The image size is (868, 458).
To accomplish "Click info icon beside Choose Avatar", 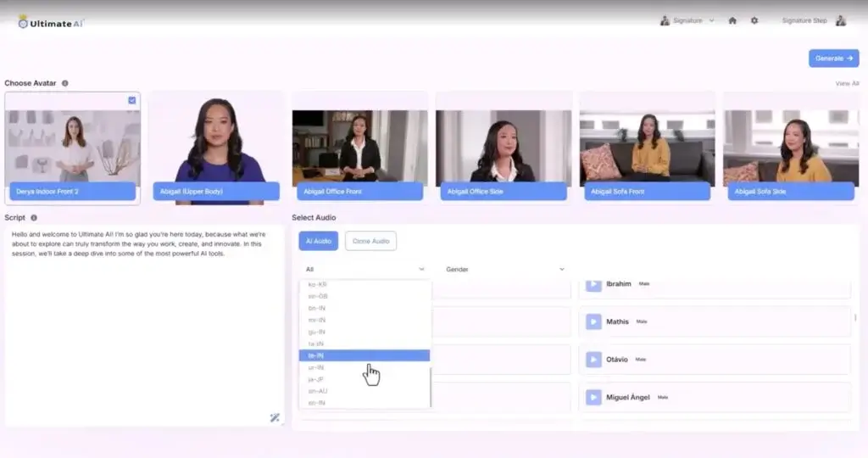I will click(65, 83).
